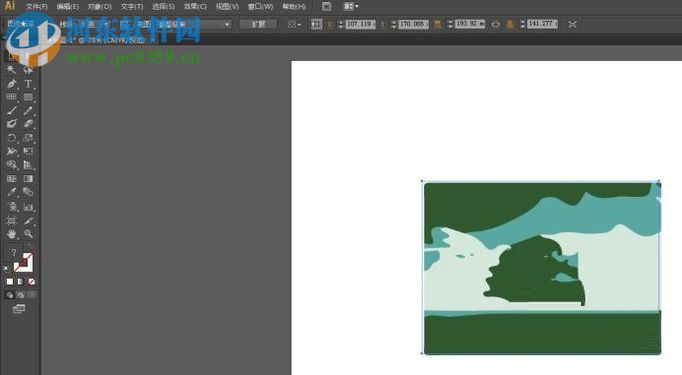The image size is (682, 375).
Task: Select the Perspective Grid tool
Action: click(x=28, y=165)
